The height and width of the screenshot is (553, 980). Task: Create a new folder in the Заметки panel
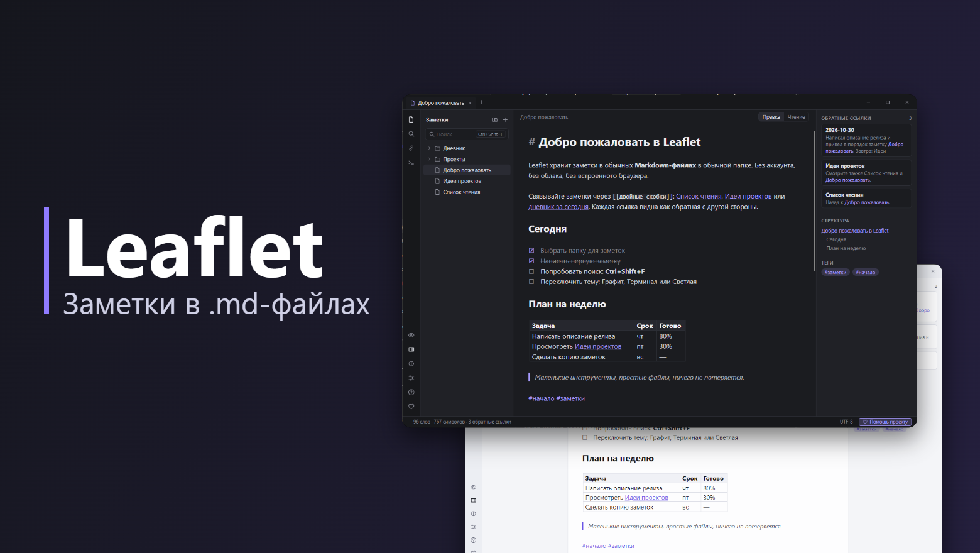(494, 119)
